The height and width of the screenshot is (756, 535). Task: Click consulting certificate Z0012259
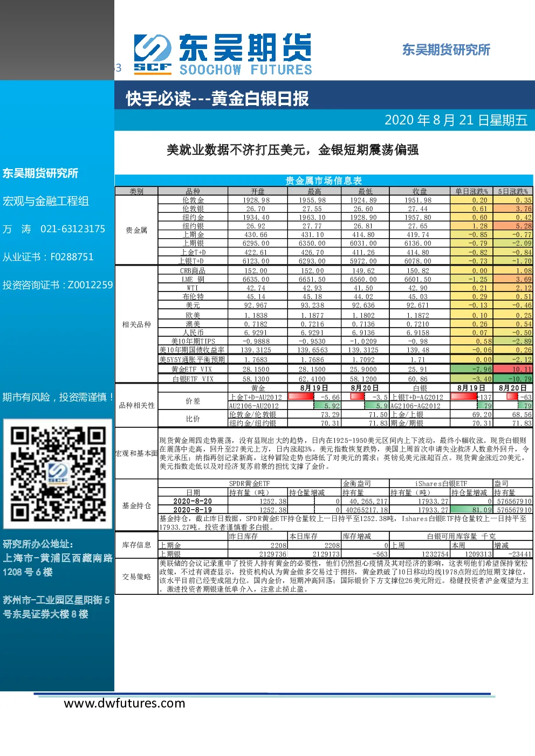[90, 285]
